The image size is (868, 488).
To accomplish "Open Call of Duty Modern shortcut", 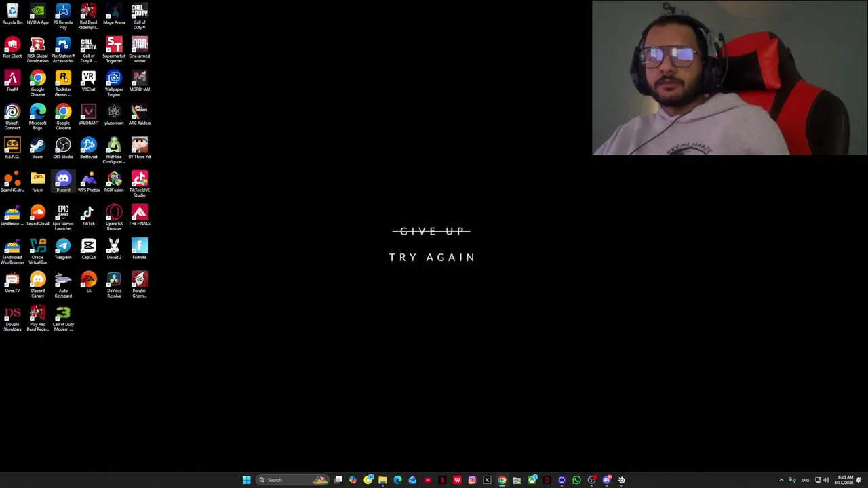I will coord(63,319).
